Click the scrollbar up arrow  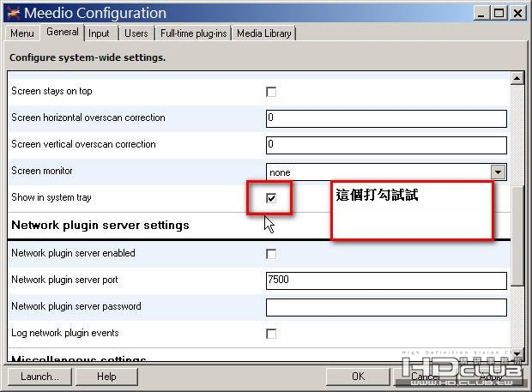point(517,78)
